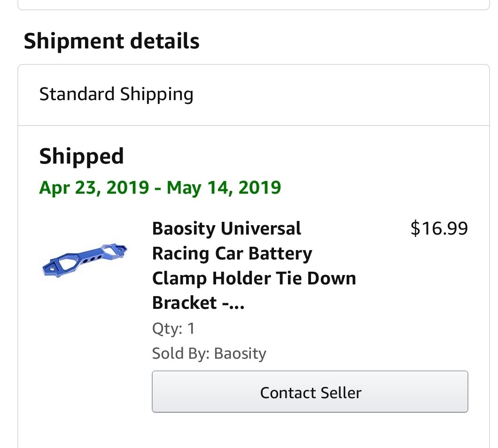The image size is (498, 448).
Task: Click the Racing Car Battery title line
Action: pyautogui.click(x=232, y=253)
